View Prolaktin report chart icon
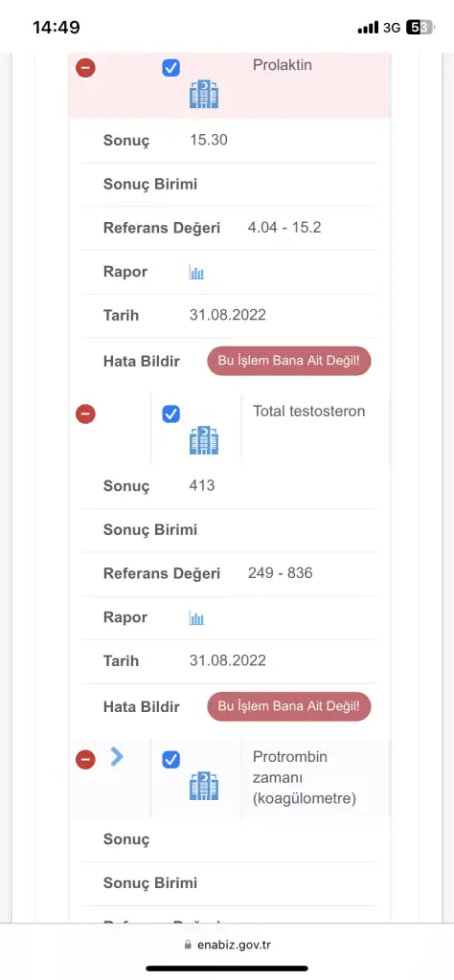 pos(196,273)
